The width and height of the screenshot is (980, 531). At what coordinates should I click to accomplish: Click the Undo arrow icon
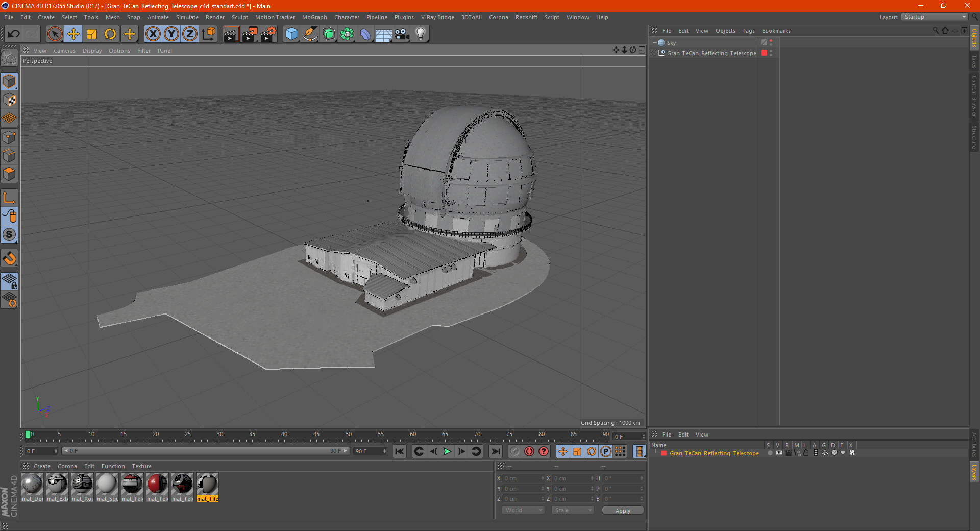pyautogui.click(x=13, y=34)
